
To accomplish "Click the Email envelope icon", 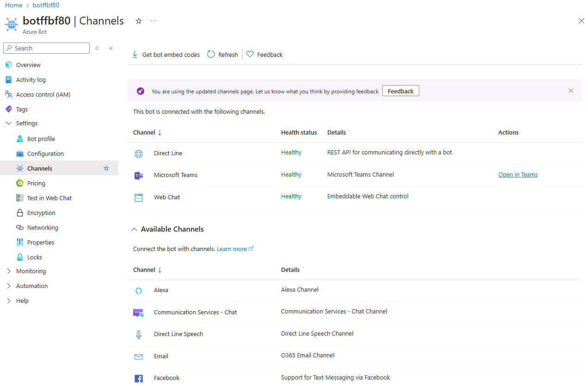I will pyautogui.click(x=139, y=356).
